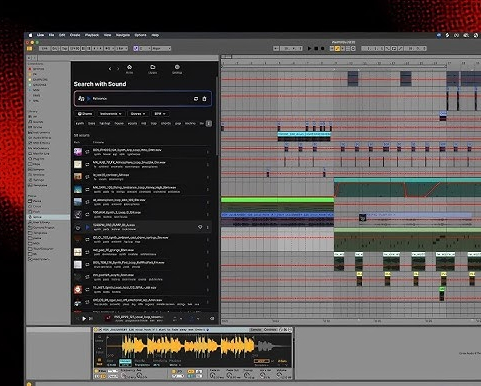Expand the Genres filter dropdown
The height and width of the screenshot is (386, 481).
tap(138, 114)
